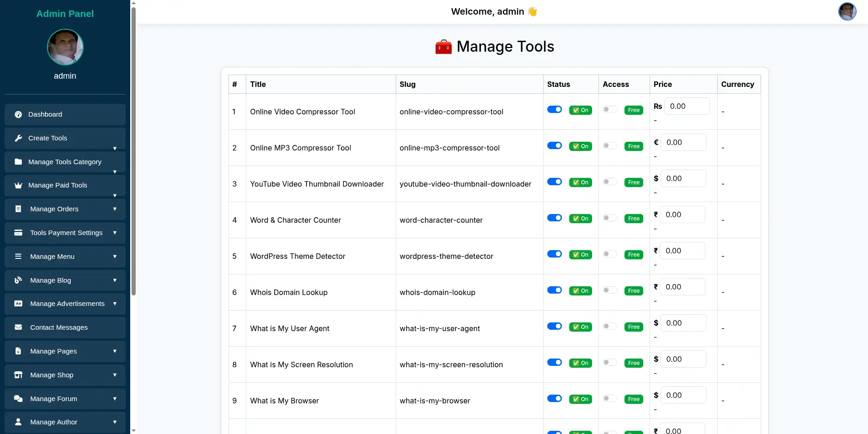Click the crown icon next to Manage Paid Tools
Screen dimensions: 868x434
point(18,185)
